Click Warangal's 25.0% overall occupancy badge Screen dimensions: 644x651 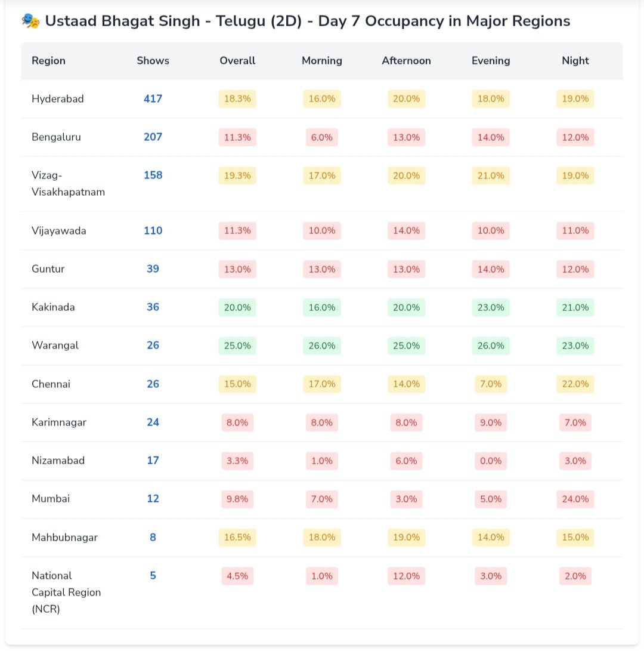[237, 346]
